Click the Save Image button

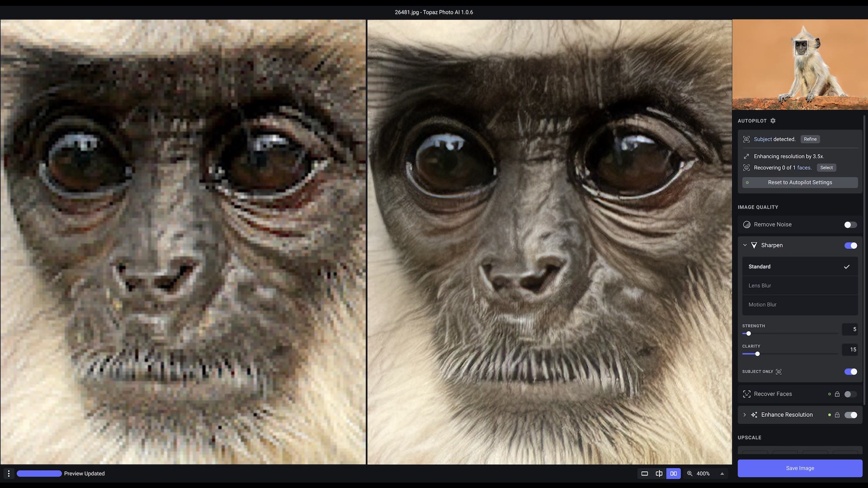coord(799,468)
